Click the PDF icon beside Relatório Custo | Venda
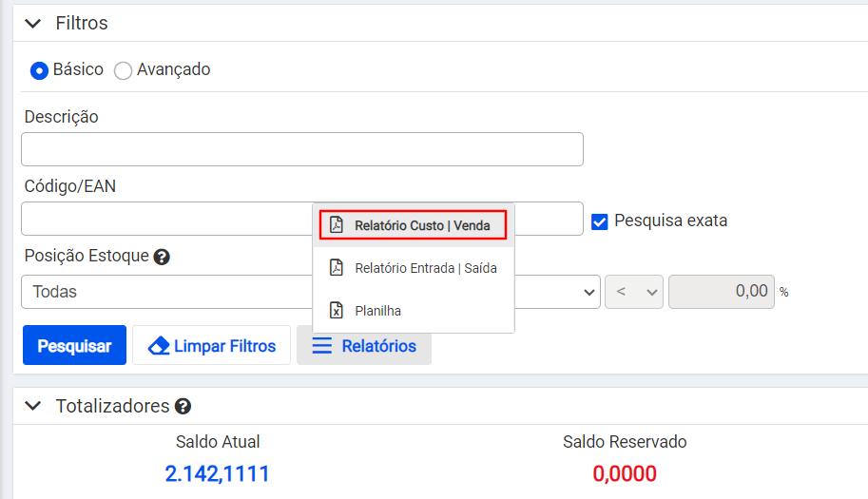This screenshot has width=868, height=499. (x=336, y=225)
